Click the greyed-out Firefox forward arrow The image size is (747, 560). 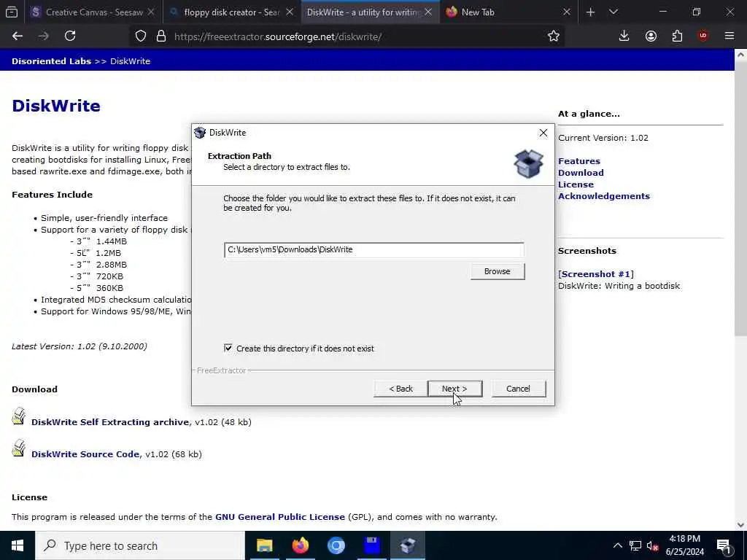tap(43, 36)
